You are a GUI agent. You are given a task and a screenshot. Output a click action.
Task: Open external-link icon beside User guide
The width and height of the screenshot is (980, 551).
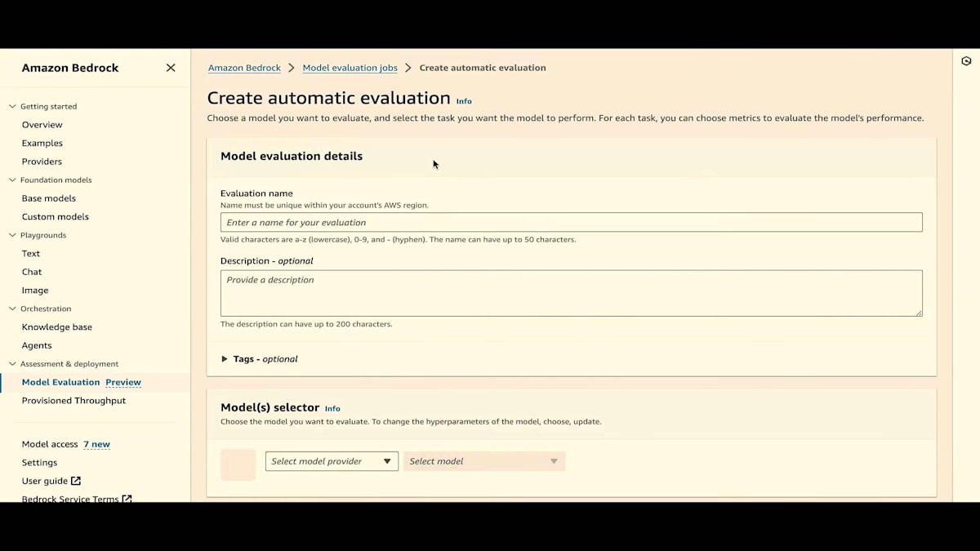point(76,481)
